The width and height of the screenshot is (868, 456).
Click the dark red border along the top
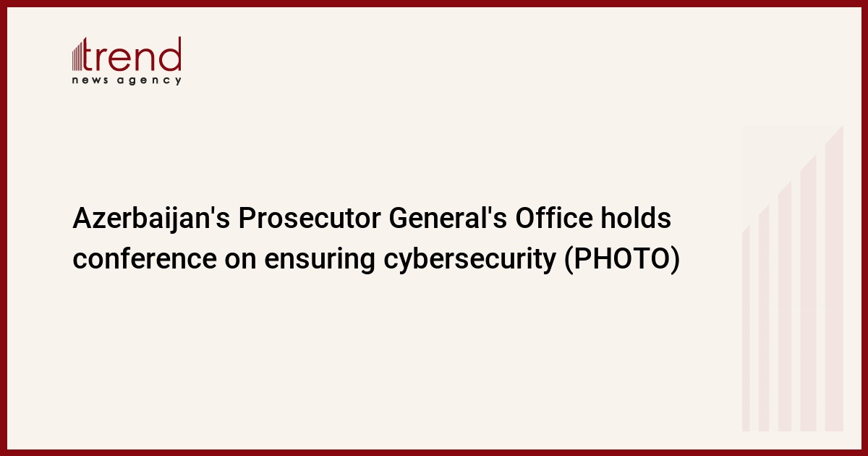pos(434,3)
